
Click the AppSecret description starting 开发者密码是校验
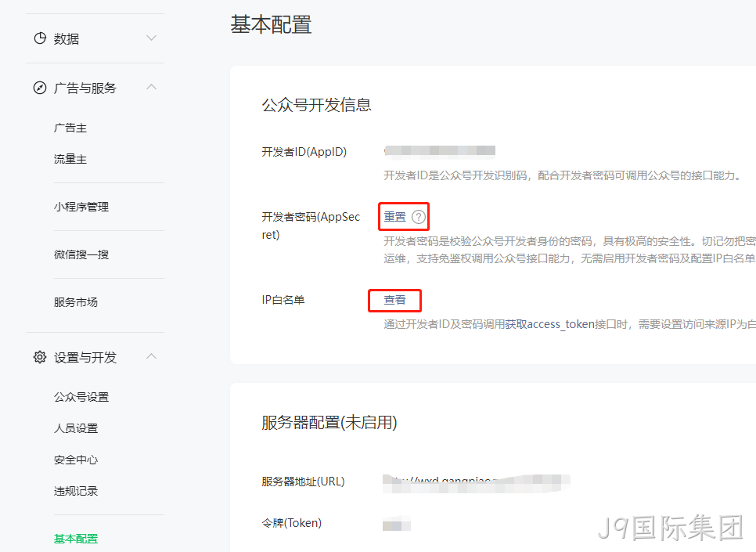click(570, 250)
